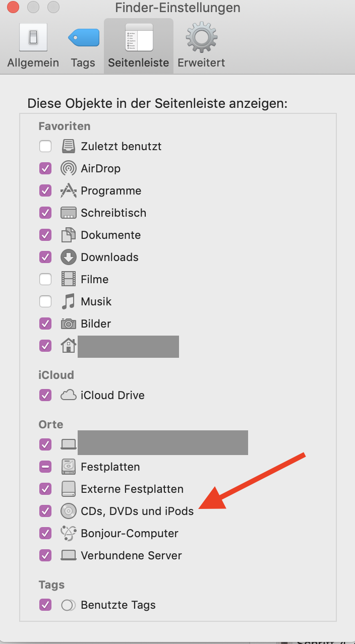Click the iCloud Drive cloud icon
This screenshot has height=644, width=355.
[x=69, y=395]
